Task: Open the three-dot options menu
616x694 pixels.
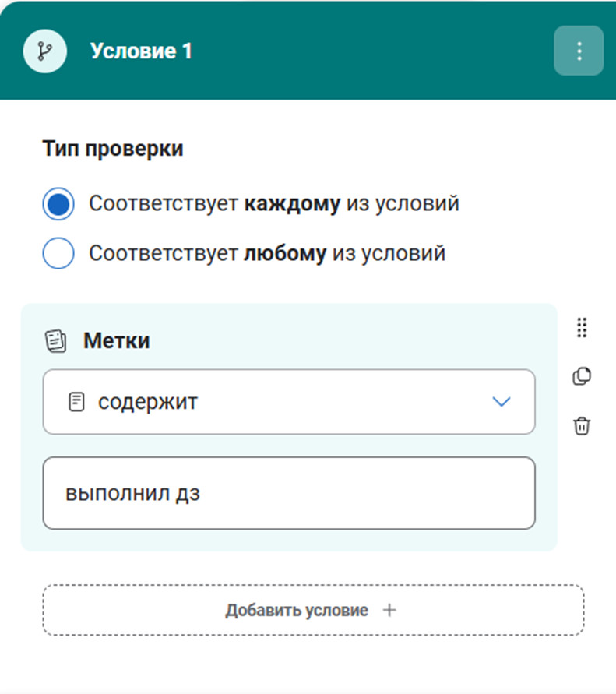Action: pos(579,51)
